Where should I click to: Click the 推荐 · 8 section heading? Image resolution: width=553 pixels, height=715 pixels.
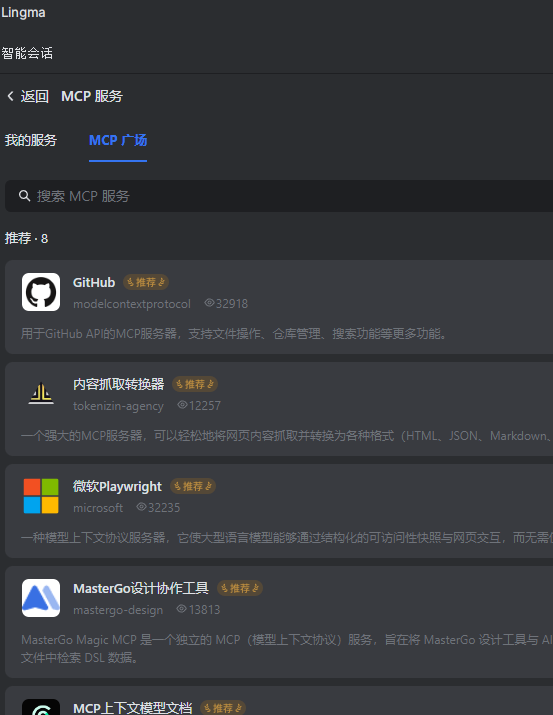tap(26, 238)
